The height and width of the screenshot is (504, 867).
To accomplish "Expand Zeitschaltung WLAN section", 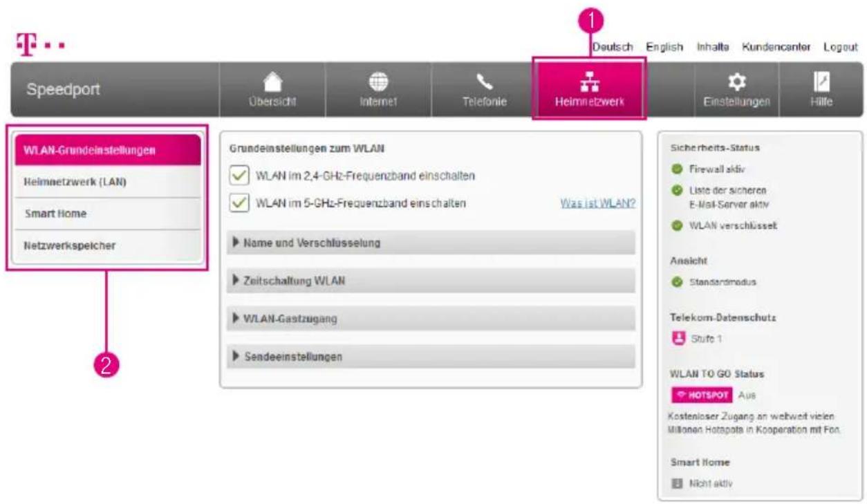I will pos(431,281).
